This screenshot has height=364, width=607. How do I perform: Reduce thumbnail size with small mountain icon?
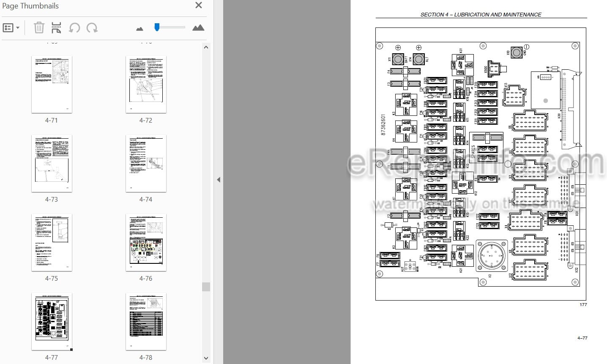pyautogui.click(x=139, y=29)
